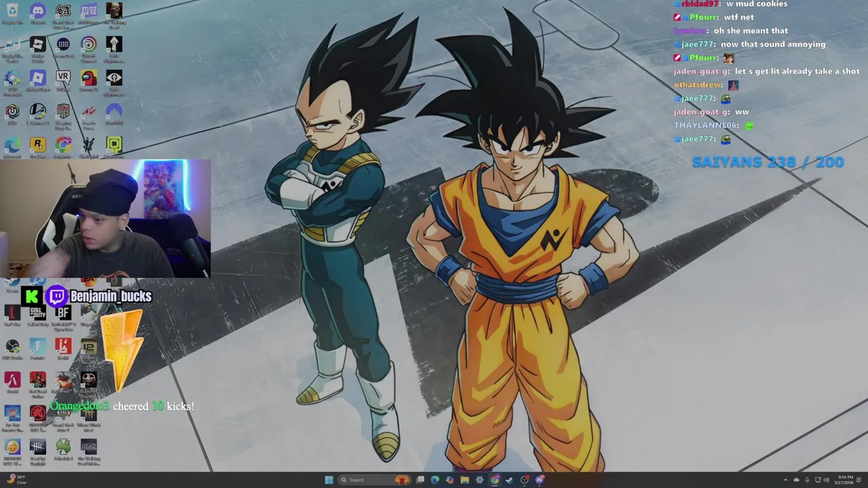Expand the hidden system tray icons chevron
Image resolution: width=868 pixels, height=488 pixels.
tap(785, 480)
